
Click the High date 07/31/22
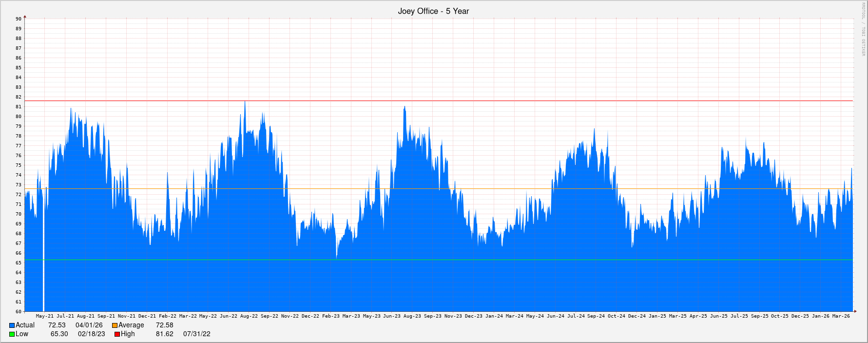(x=196, y=334)
